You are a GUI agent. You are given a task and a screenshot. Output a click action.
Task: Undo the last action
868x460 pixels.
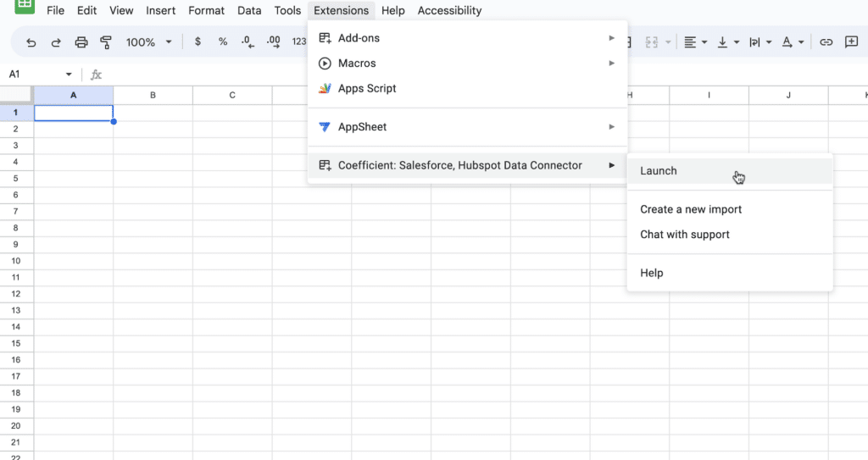(x=31, y=42)
